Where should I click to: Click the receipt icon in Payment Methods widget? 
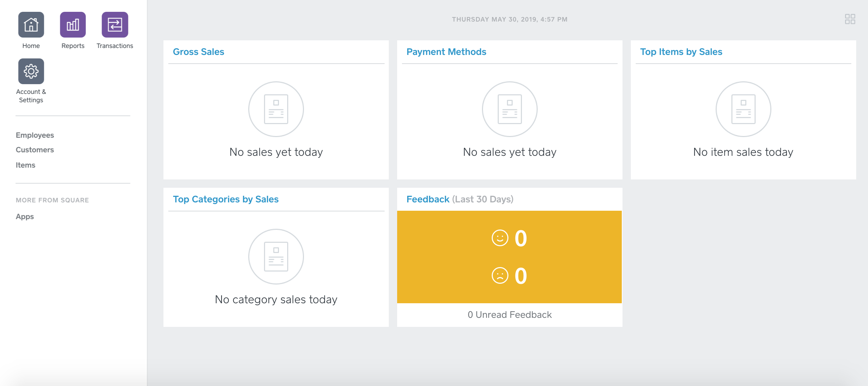tap(509, 109)
